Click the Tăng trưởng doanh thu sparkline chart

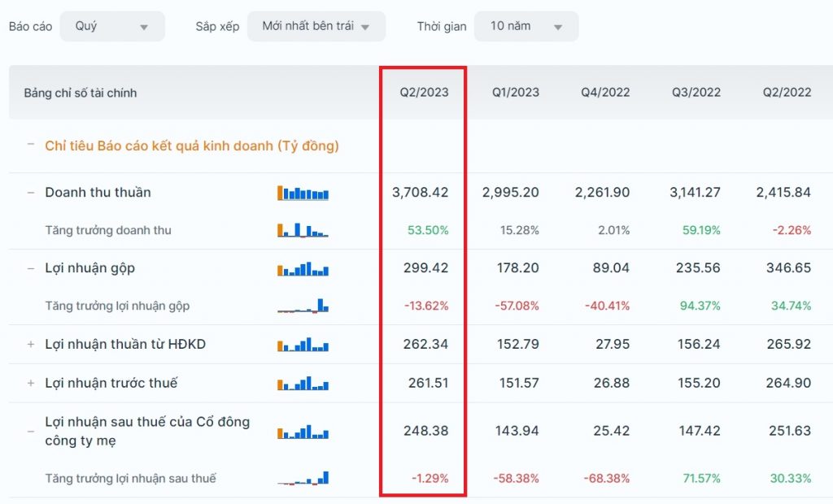303,230
